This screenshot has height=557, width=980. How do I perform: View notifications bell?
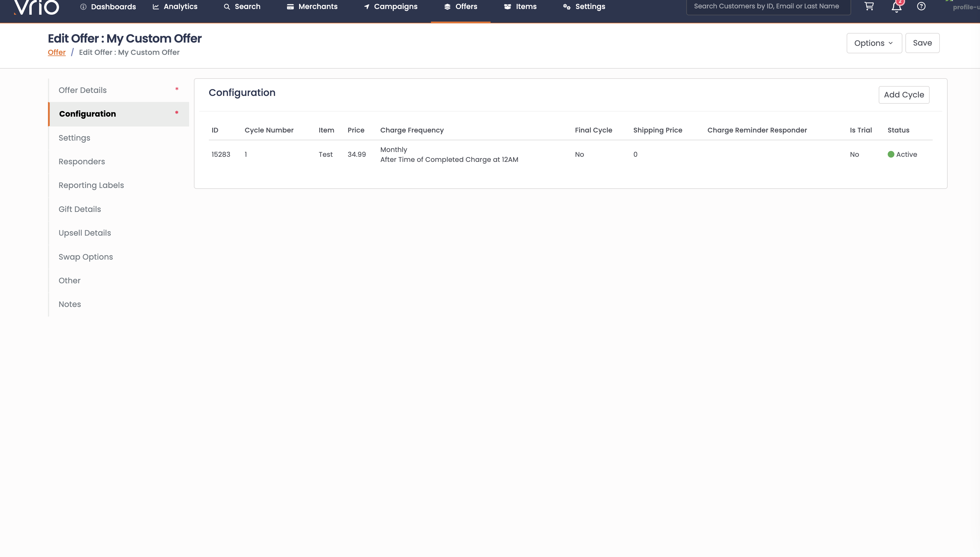coord(897,7)
